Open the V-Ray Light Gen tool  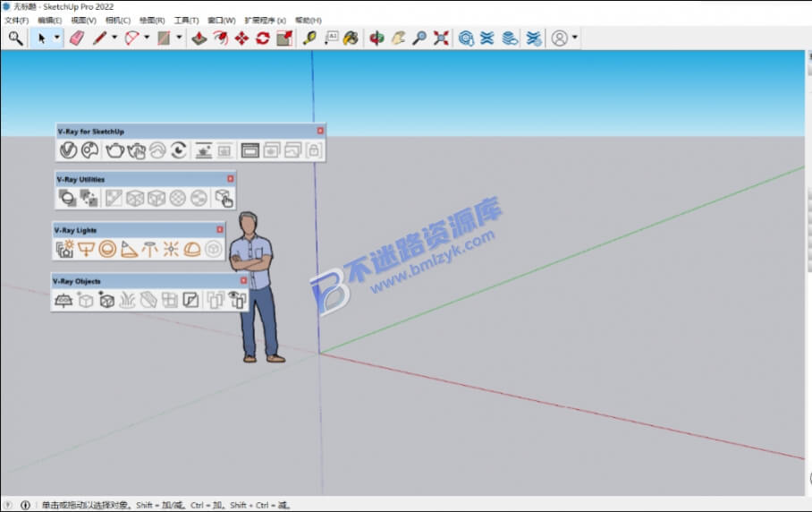[64, 249]
